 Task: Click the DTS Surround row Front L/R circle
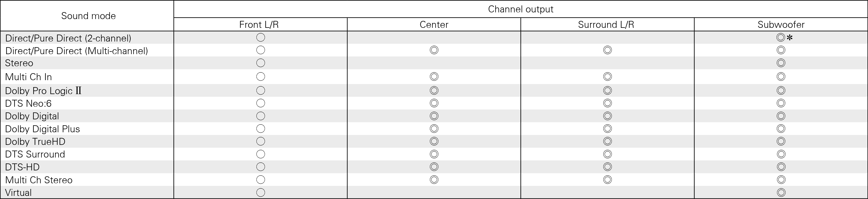[261, 154]
